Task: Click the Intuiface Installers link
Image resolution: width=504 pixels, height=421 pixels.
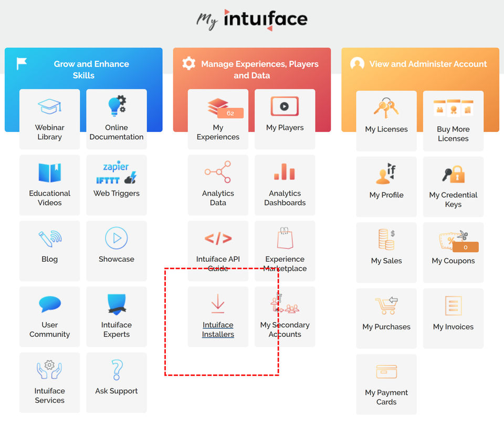Action: point(218,330)
